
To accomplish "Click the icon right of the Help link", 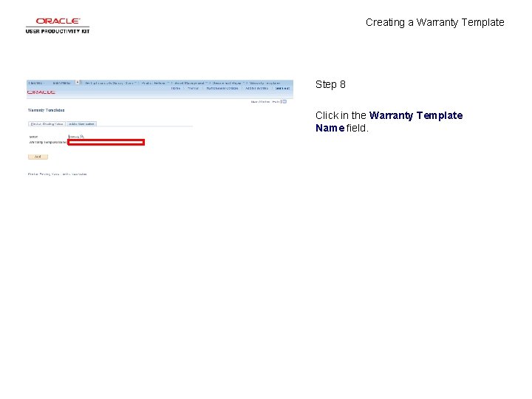I will [x=284, y=101].
